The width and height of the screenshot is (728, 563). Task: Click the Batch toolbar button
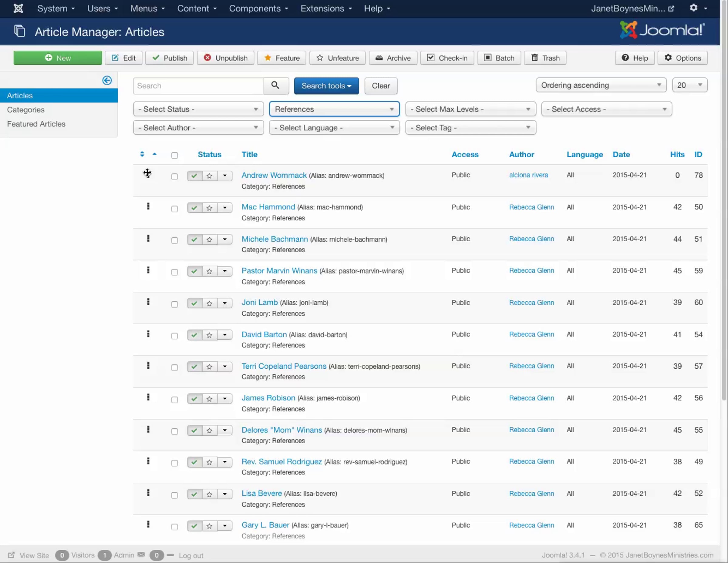(499, 58)
